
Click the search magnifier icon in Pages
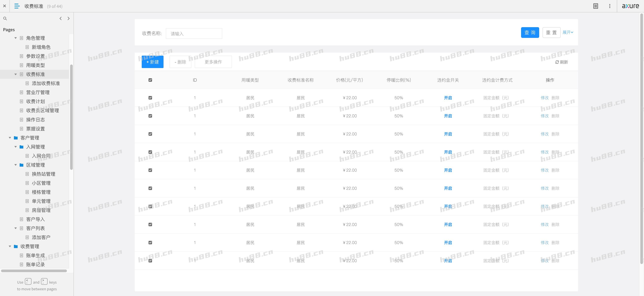5,18
